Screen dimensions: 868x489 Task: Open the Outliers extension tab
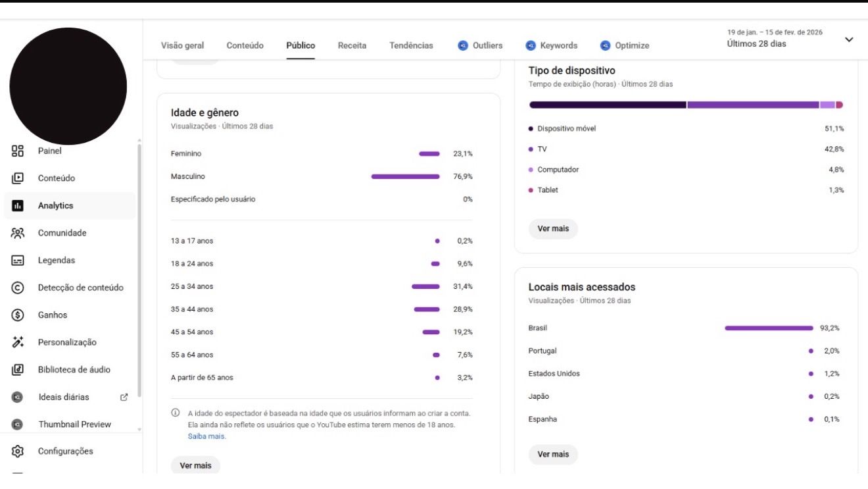click(x=480, y=45)
